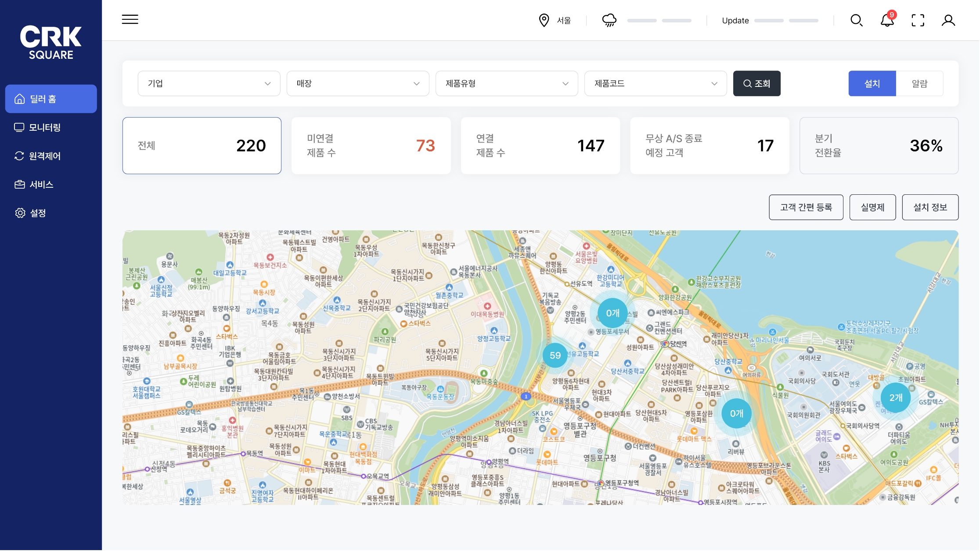This screenshot has width=980, height=551.
Task: Select the 미연결 제품 수 card
Action: 371,146
